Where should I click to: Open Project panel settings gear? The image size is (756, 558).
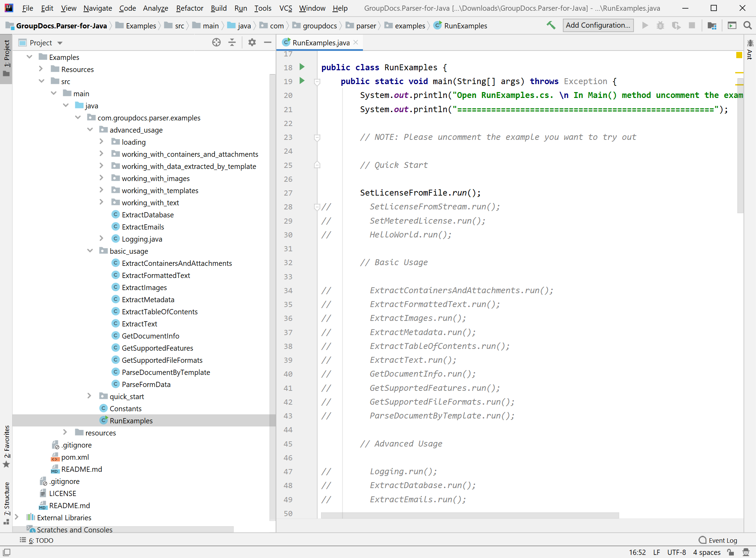[252, 43]
